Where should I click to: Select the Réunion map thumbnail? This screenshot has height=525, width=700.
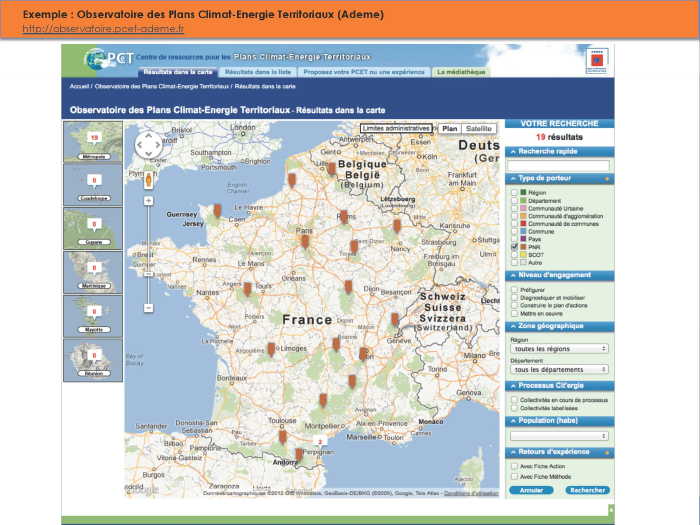pyautogui.click(x=93, y=360)
